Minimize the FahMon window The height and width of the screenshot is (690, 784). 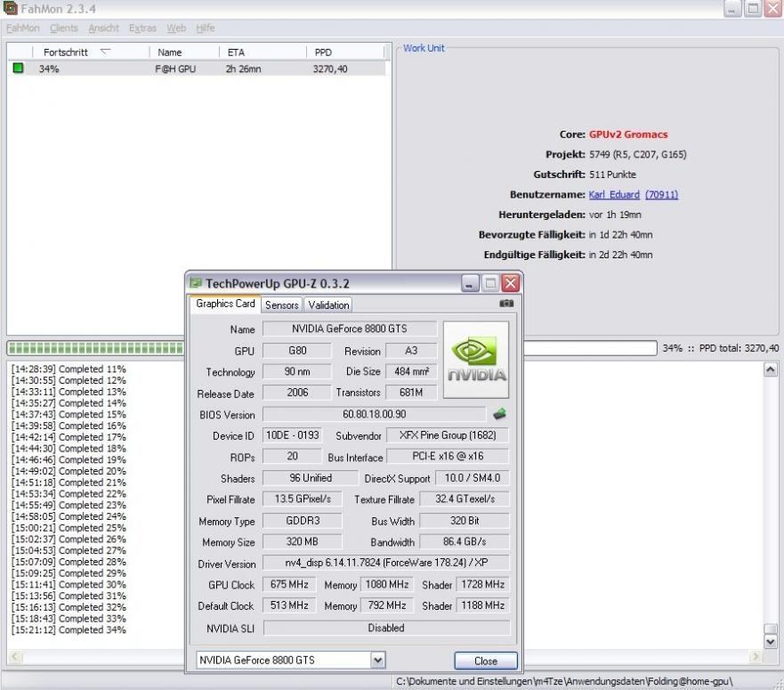click(731, 8)
